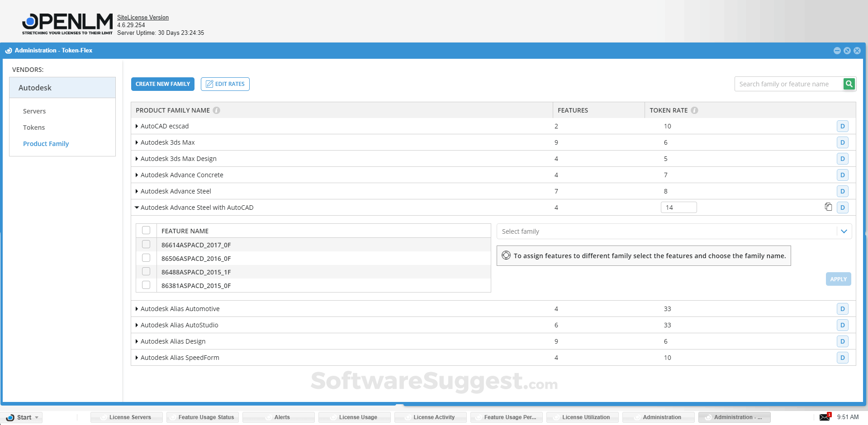Click the D icon for Autodesk 3ds Max row
The height and width of the screenshot is (425, 868).
pos(842,142)
